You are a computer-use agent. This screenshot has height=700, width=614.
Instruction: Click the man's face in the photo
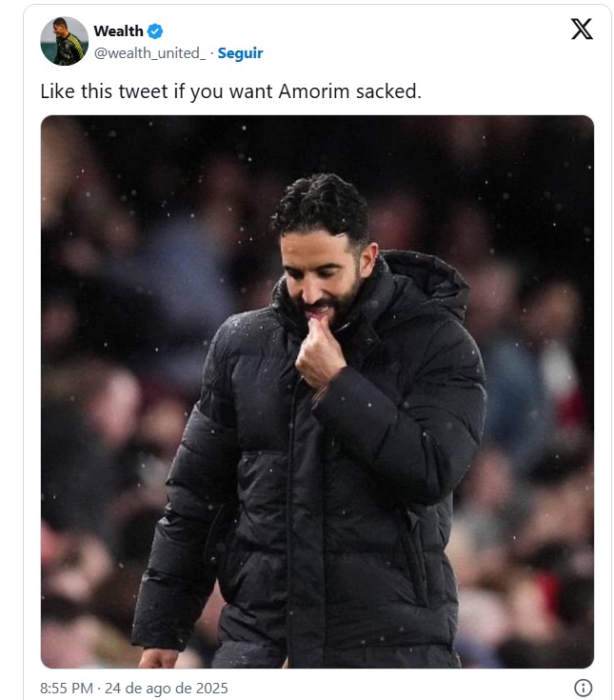coord(323,270)
